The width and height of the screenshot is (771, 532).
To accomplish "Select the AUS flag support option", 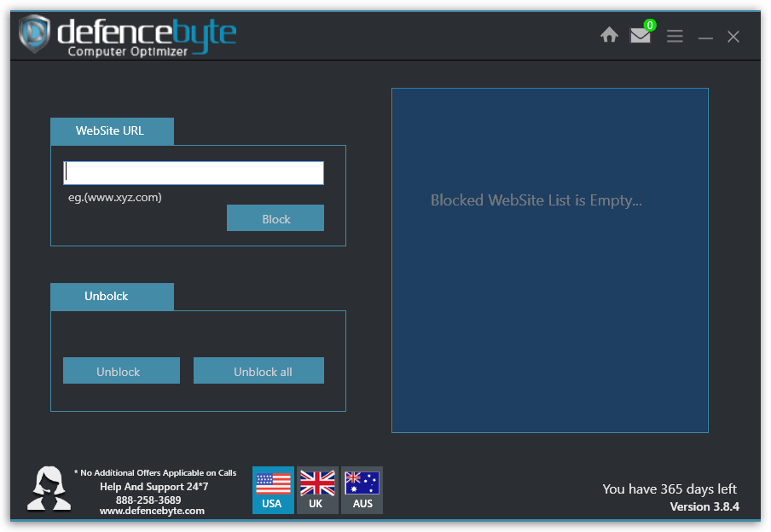I will (x=362, y=489).
